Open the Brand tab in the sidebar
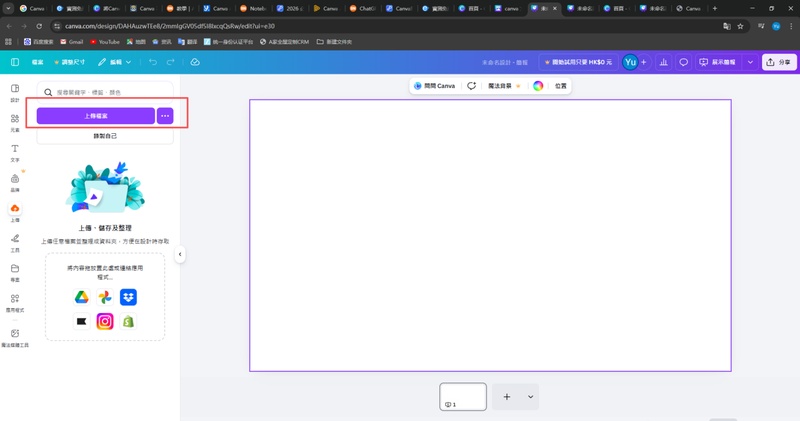Screen dimensions: 800x421 15,183
